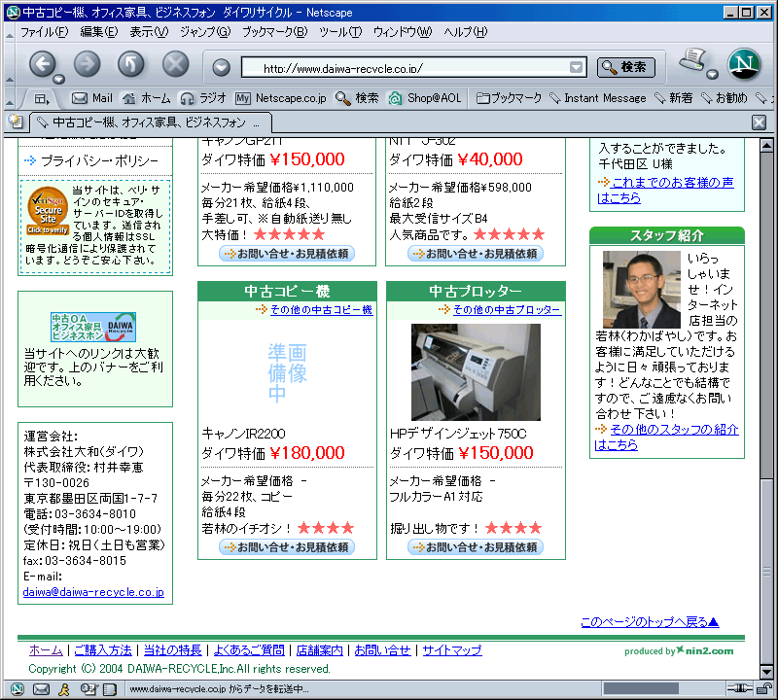Click the Instant Messenger figure in status bar

click(x=64, y=689)
